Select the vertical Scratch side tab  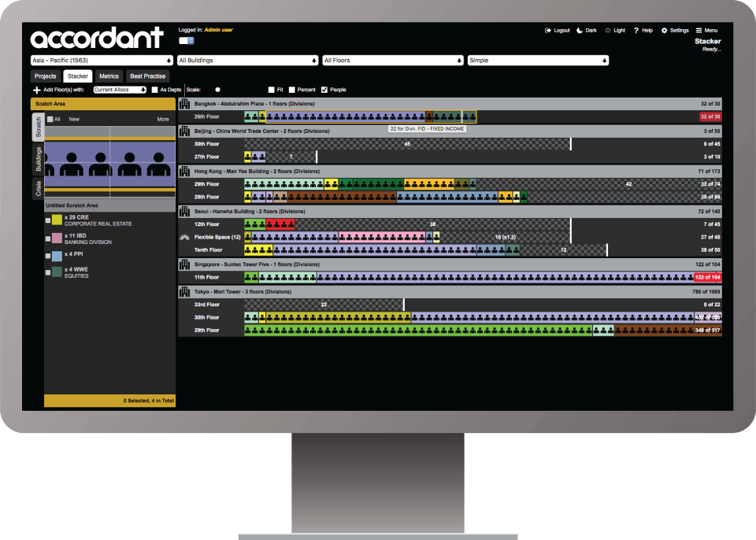(38, 128)
